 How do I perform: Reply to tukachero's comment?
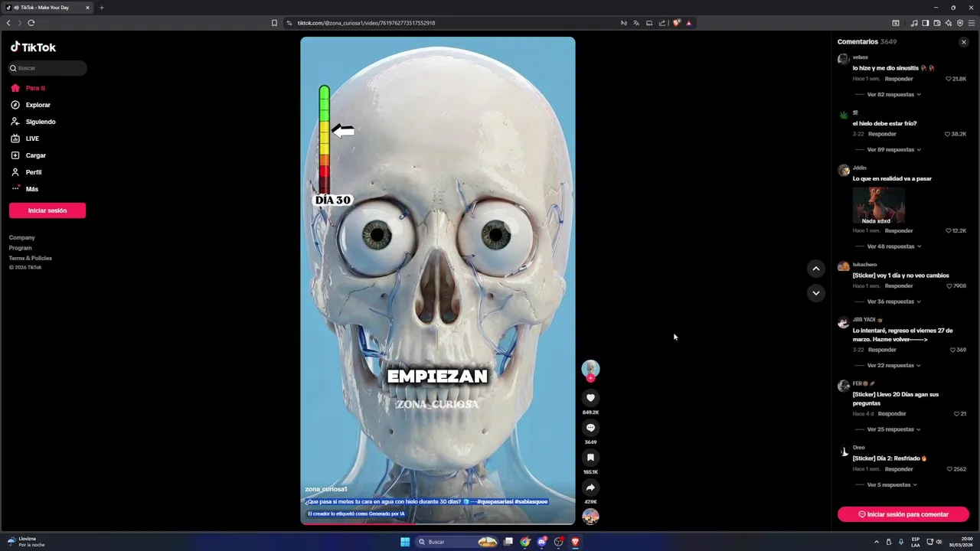[899, 285]
